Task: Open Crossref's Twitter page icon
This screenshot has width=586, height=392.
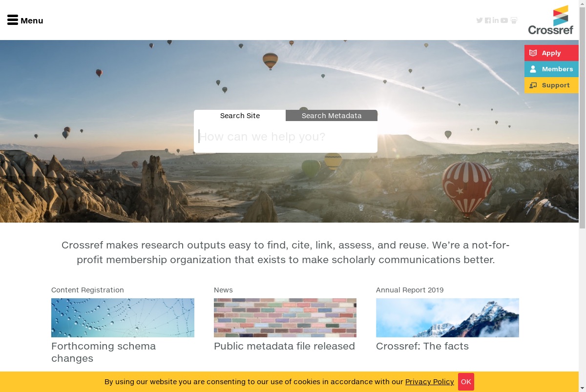Action: click(480, 21)
